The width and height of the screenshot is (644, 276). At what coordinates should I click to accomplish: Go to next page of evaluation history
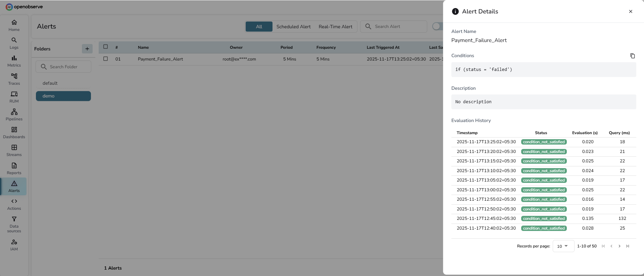pos(620,246)
